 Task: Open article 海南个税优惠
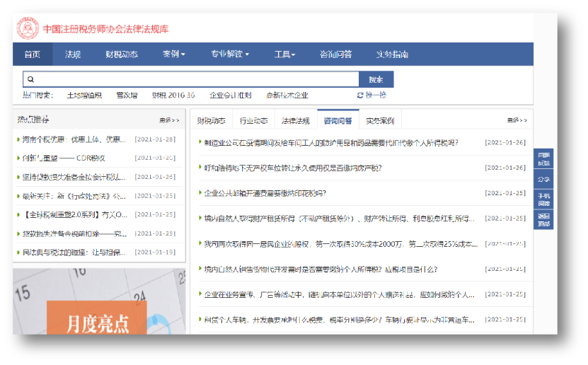pos(74,139)
